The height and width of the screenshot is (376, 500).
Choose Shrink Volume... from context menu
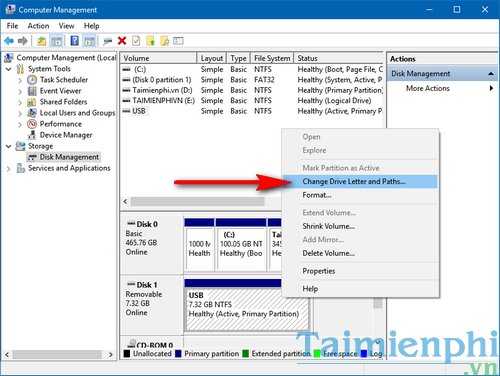pyautogui.click(x=360, y=226)
